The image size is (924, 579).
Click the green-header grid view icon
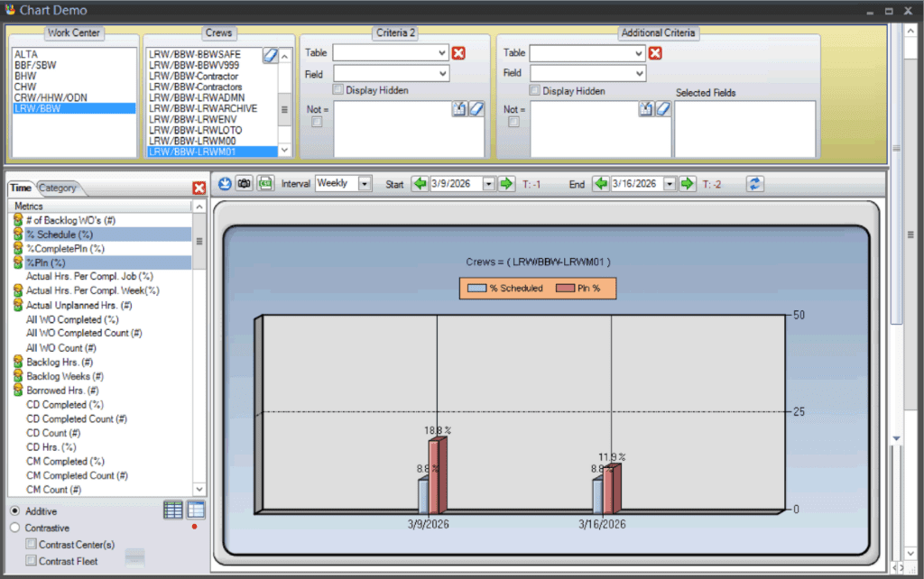click(173, 510)
